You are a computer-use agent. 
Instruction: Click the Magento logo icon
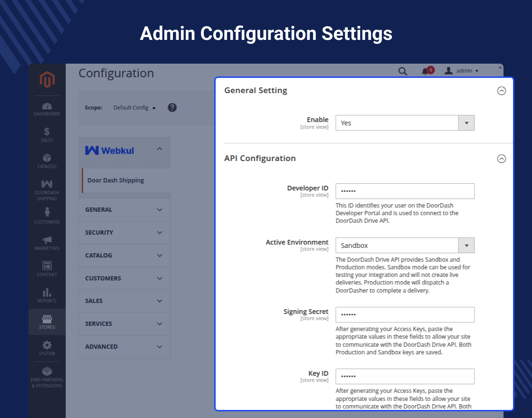[47, 79]
